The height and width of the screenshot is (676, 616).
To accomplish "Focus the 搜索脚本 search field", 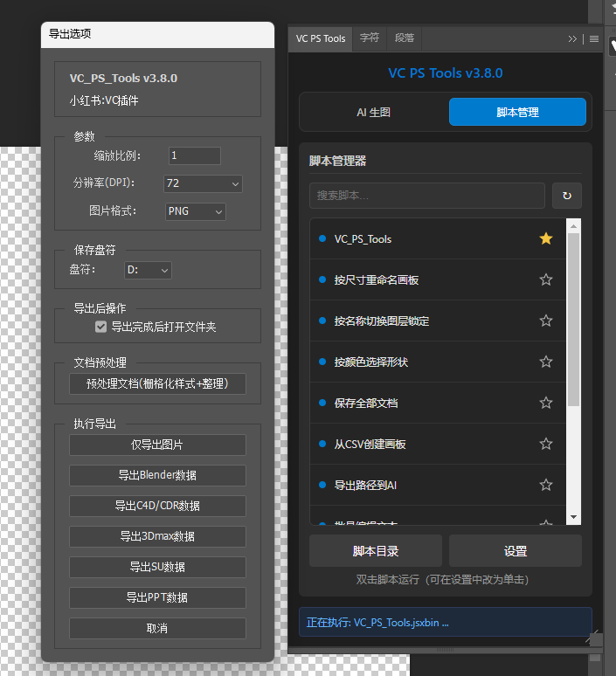I will 427,196.
